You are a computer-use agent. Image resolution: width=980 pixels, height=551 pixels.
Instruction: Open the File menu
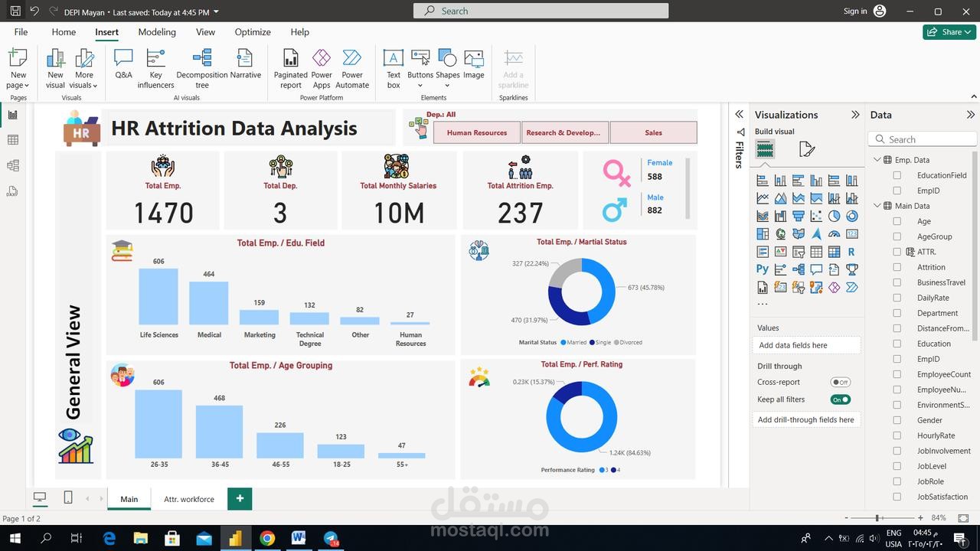(x=21, y=32)
